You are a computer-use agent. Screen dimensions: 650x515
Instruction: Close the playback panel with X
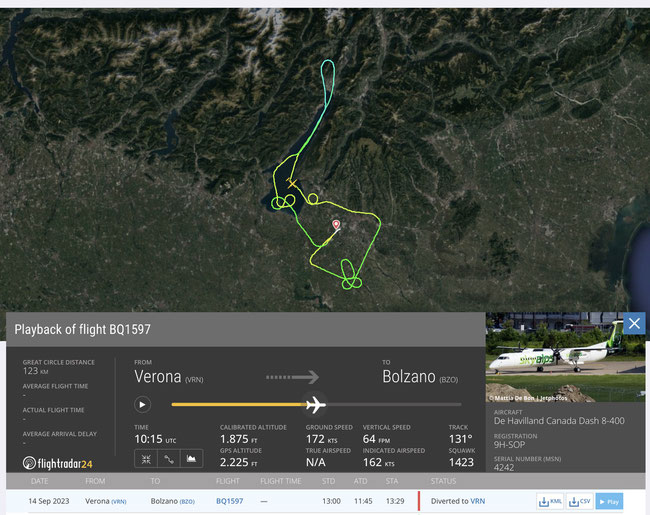(x=634, y=324)
